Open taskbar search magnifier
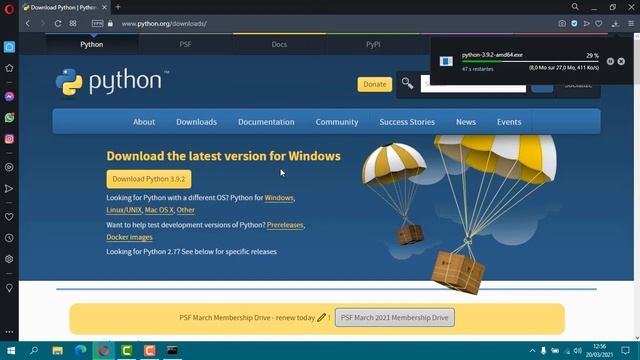The image size is (640, 360). pos(34,351)
